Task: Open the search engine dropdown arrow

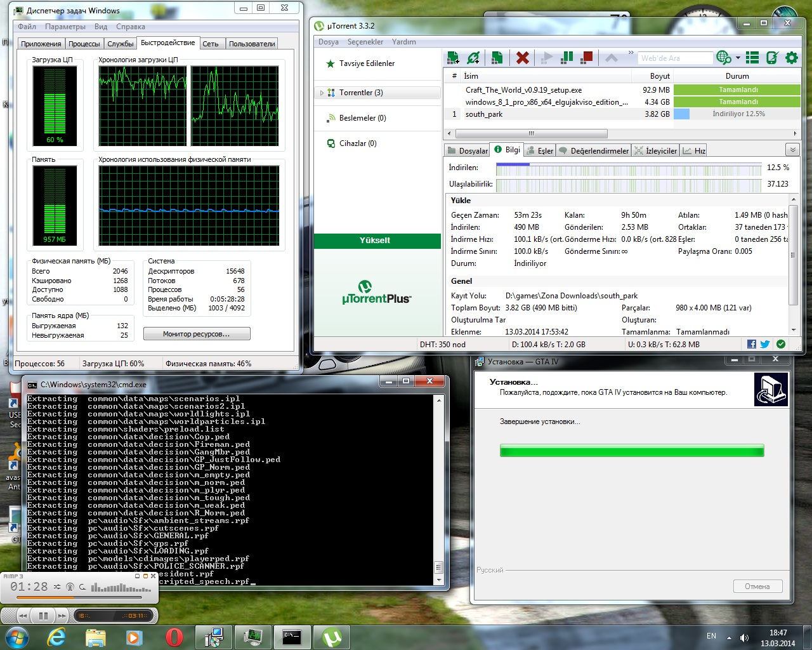Action: coord(738,58)
